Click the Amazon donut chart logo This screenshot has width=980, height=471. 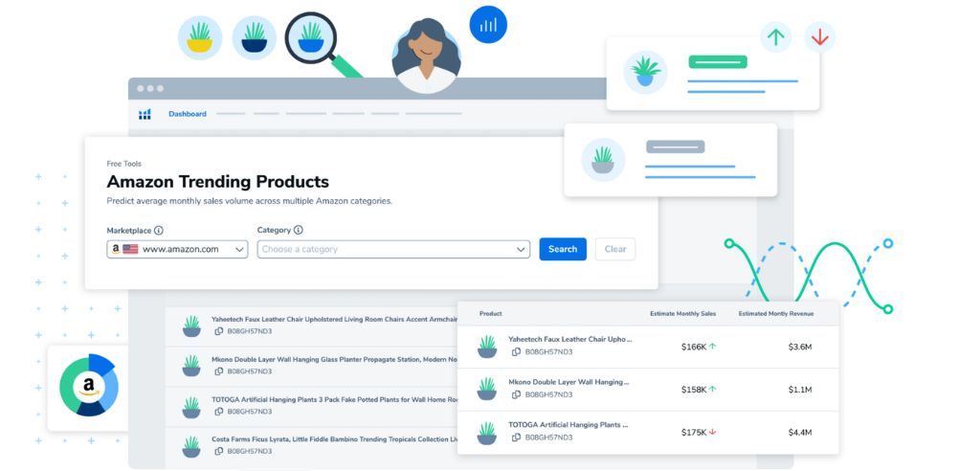point(89,385)
